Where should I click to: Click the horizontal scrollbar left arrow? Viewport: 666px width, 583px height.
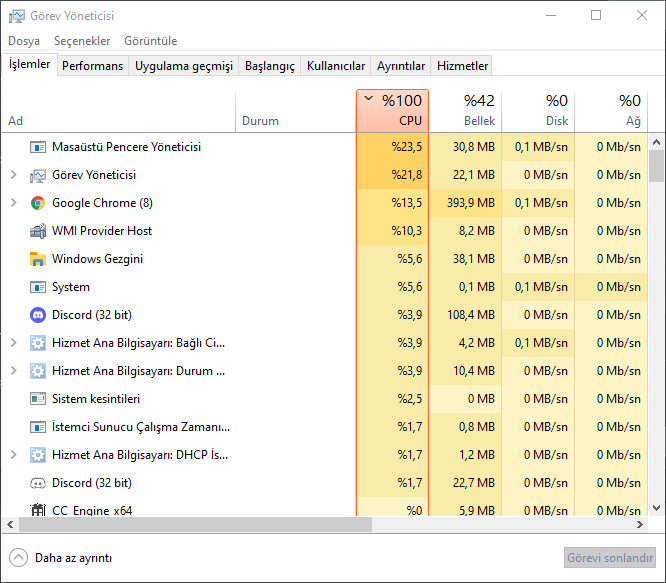point(10,525)
